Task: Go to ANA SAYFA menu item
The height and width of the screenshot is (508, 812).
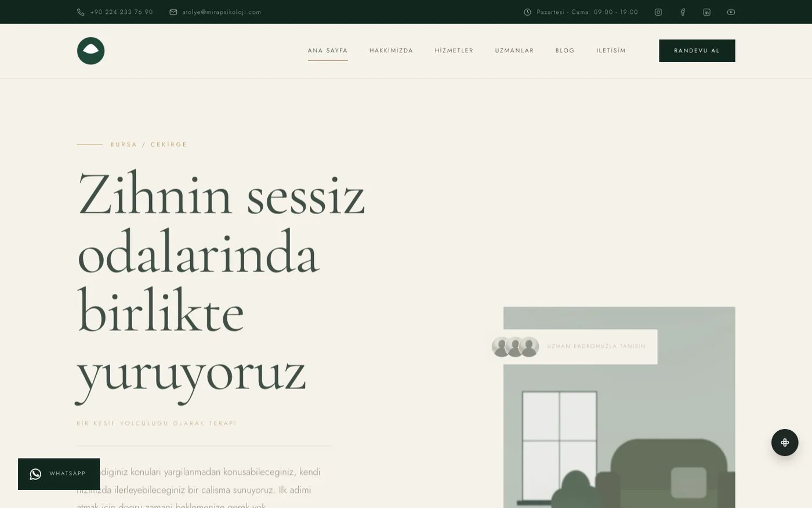Action: coord(328,51)
